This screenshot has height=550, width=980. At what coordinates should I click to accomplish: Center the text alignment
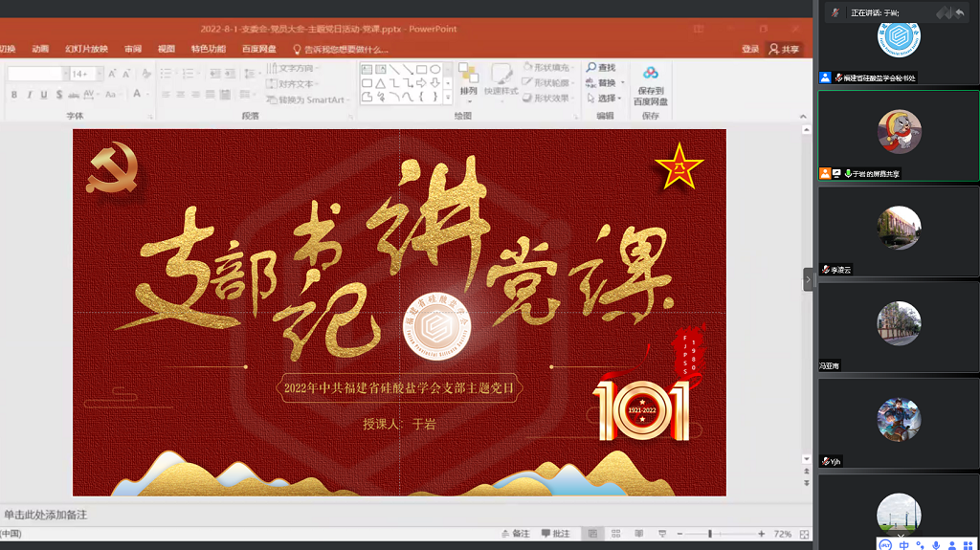coord(181,95)
